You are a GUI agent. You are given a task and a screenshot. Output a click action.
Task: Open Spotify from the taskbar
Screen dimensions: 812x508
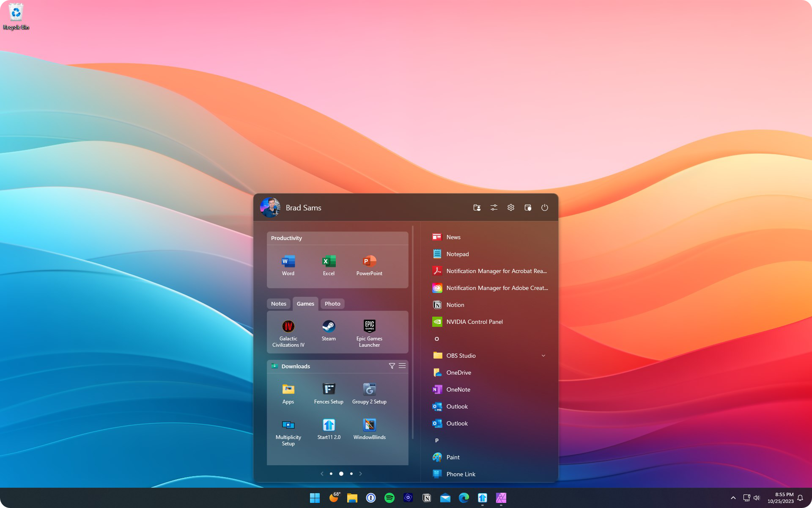(390, 498)
